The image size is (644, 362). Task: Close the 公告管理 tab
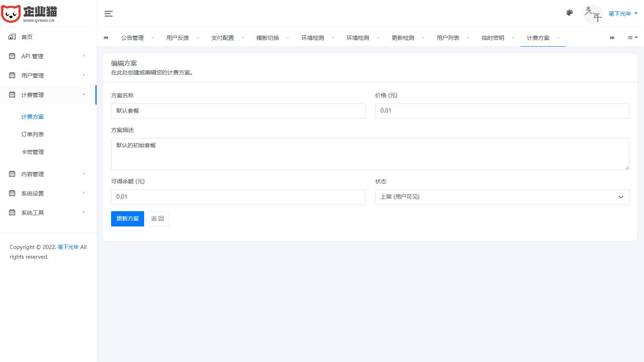(153, 38)
